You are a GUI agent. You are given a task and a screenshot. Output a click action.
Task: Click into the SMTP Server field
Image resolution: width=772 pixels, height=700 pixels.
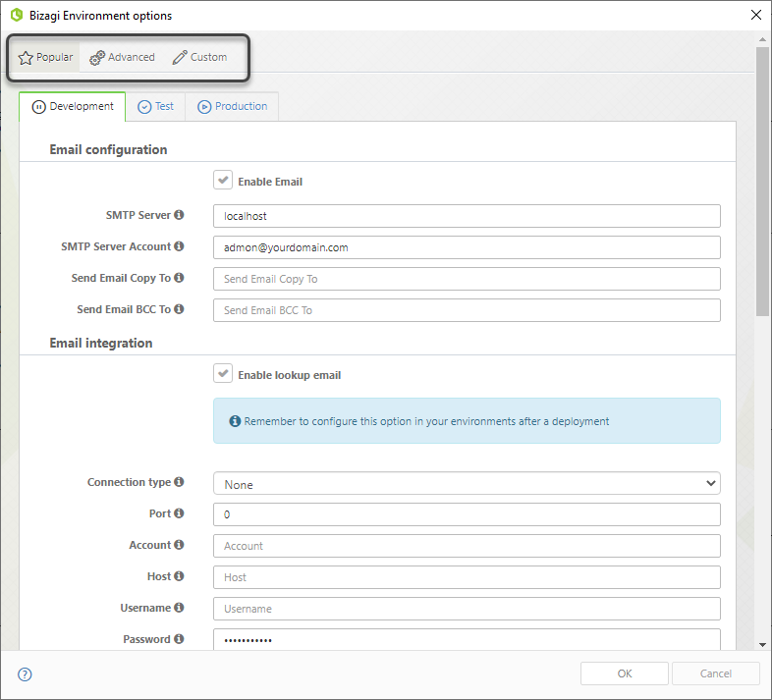(x=467, y=216)
